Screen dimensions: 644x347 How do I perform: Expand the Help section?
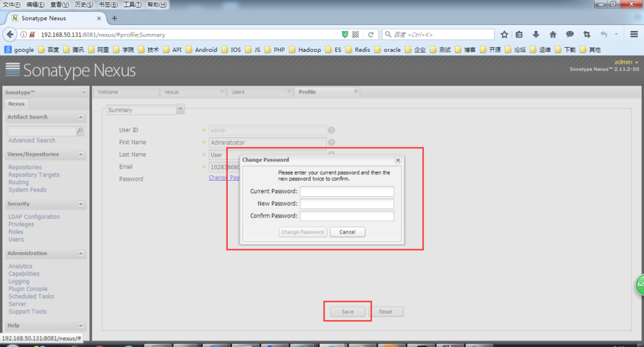tap(81, 326)
